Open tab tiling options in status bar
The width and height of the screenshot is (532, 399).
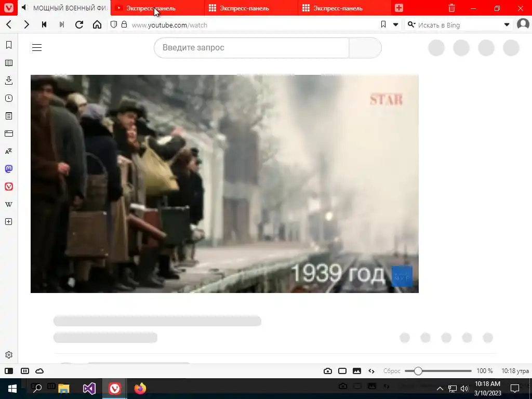click(x=25, y=371)
